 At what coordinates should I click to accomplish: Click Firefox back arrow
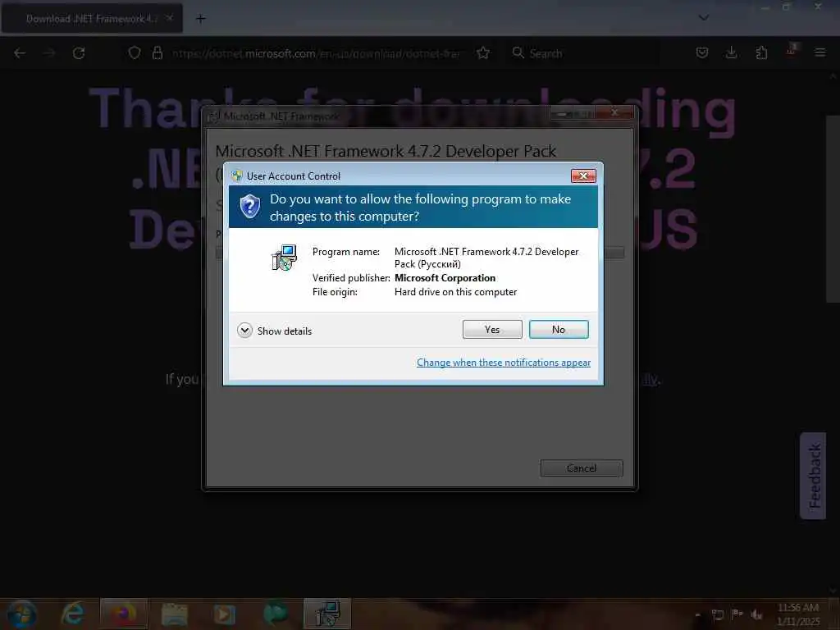[x=20, y=53]
